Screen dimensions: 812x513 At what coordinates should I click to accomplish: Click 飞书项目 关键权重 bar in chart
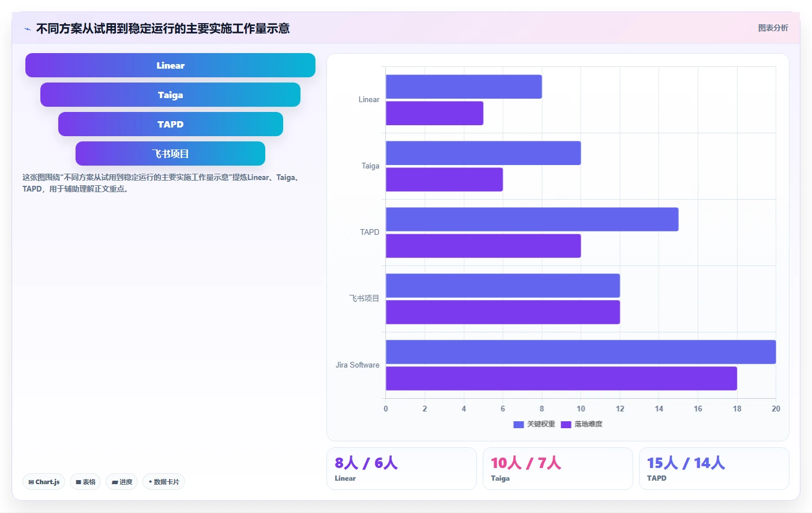click(503, 286)
